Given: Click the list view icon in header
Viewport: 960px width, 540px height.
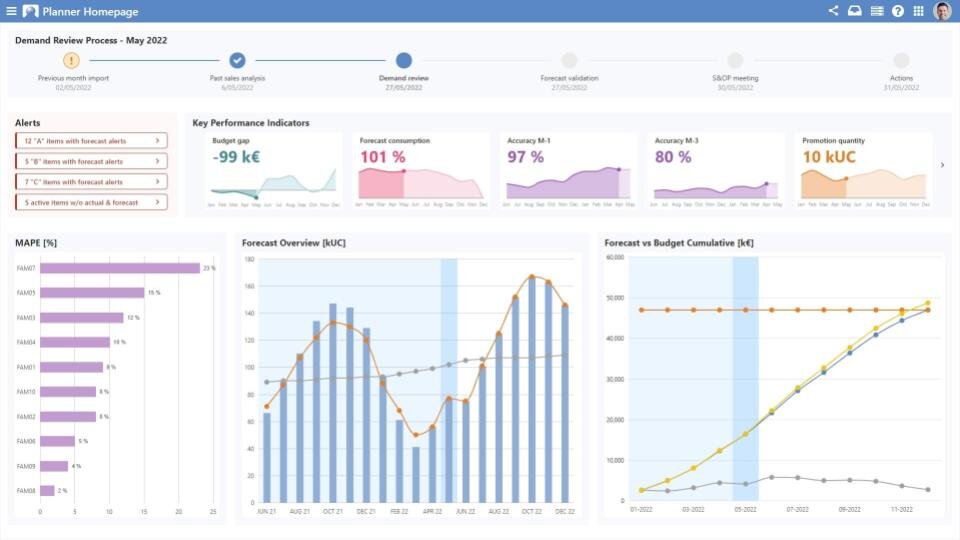Looking at the screenshot, I should (x=877, y=11).
